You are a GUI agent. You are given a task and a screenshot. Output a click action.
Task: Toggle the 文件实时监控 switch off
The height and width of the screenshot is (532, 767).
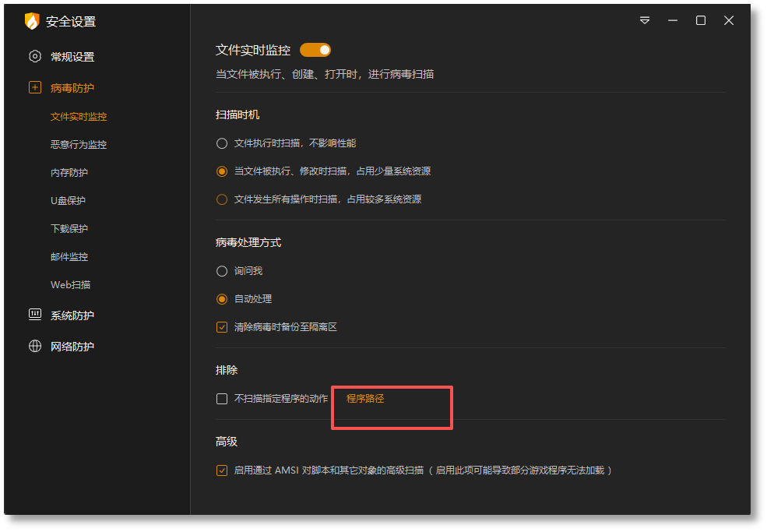tap(315, 50)
